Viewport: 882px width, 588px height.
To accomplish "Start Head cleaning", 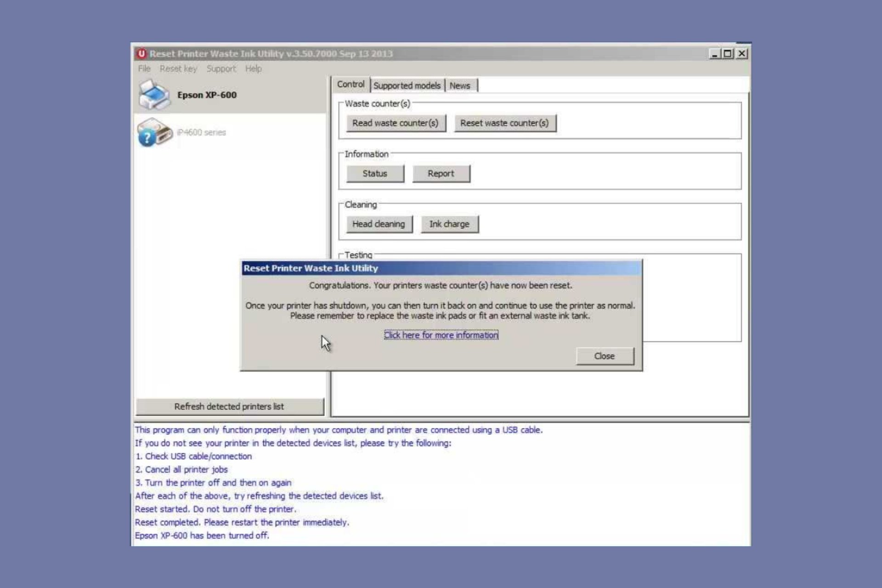I will point(379,224).
